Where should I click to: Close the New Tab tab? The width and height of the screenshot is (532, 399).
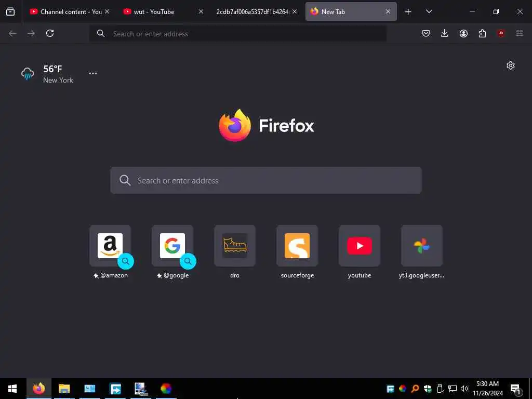coord(388,11)
